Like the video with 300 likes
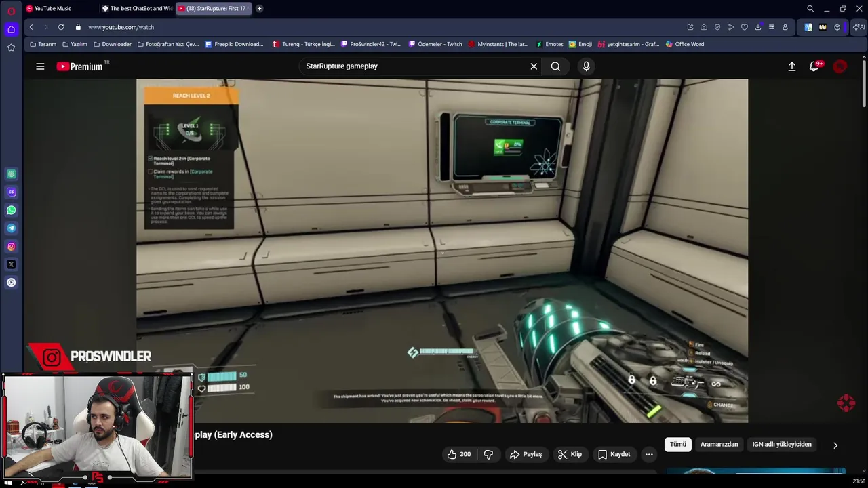Viewport: 868px width, 488px height. click(458, 454)
